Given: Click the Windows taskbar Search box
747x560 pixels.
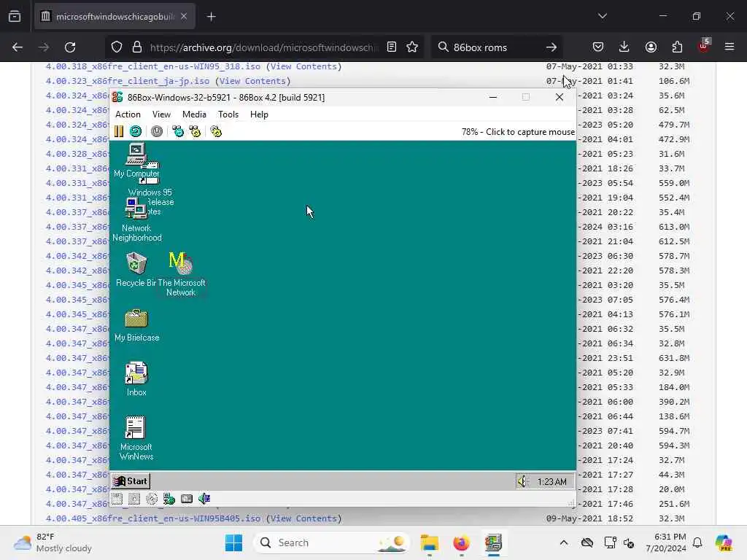Looking at the screenshot, I should point(332,542).
